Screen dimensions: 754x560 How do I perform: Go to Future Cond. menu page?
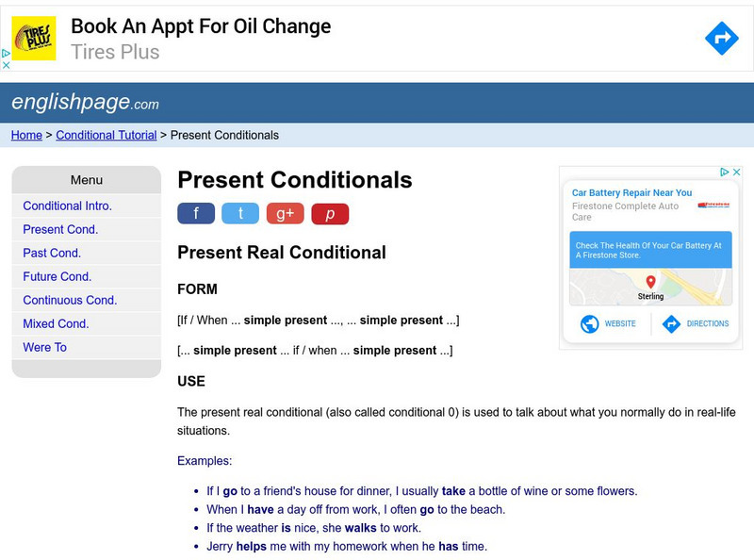pos(57,276)
